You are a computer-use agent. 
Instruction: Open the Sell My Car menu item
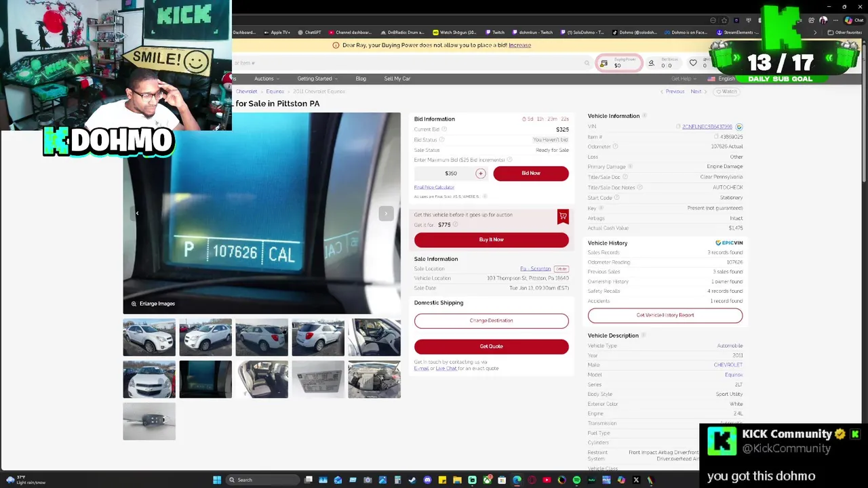(397, 79)
